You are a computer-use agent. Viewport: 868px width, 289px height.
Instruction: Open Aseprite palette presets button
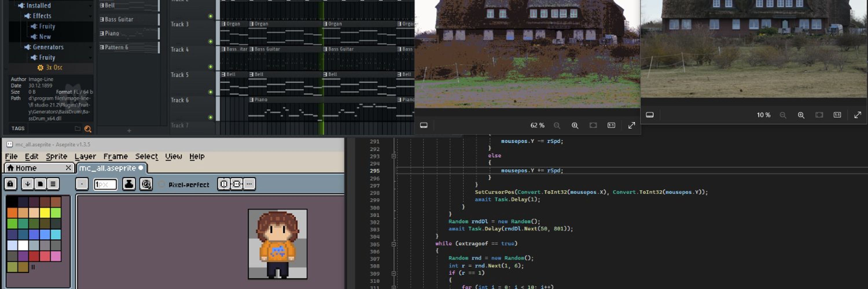tap(40, 184)
